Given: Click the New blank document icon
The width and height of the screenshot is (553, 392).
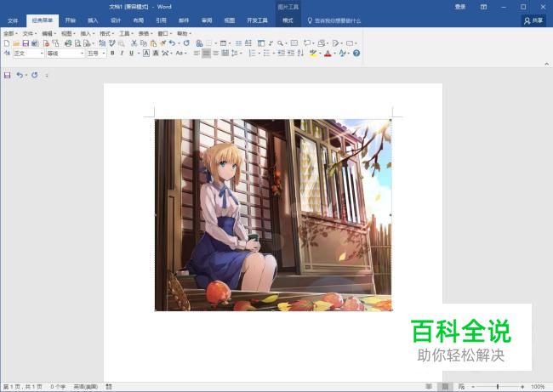Looking at the screenshot, I should pos(7,43).
